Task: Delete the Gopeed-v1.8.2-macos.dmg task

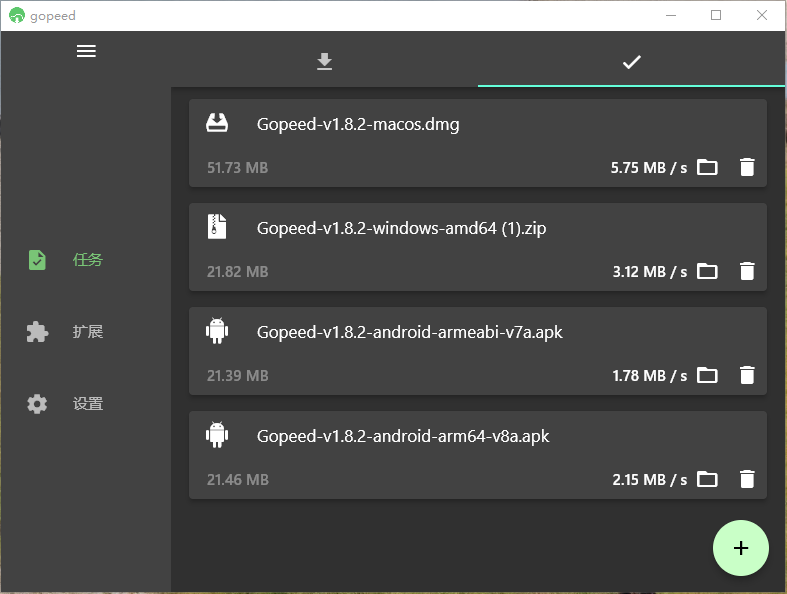Action: [x=746, y=167]
